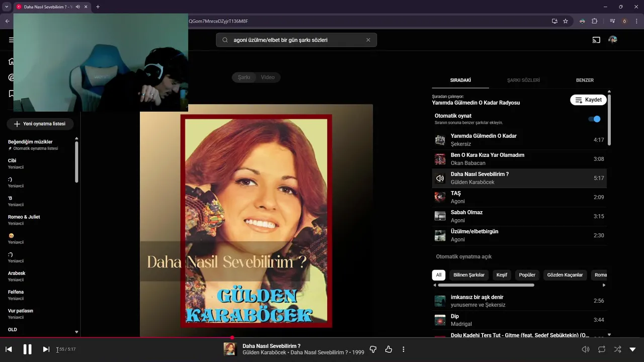
Task: Click the Kaydet button
Action: click(x=588, y=100)
